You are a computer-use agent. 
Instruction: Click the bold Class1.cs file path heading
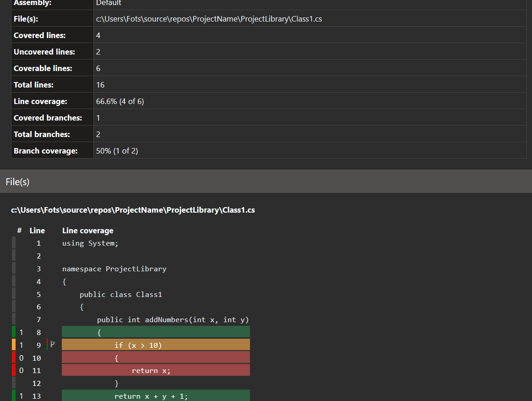(x=133, y=210)
